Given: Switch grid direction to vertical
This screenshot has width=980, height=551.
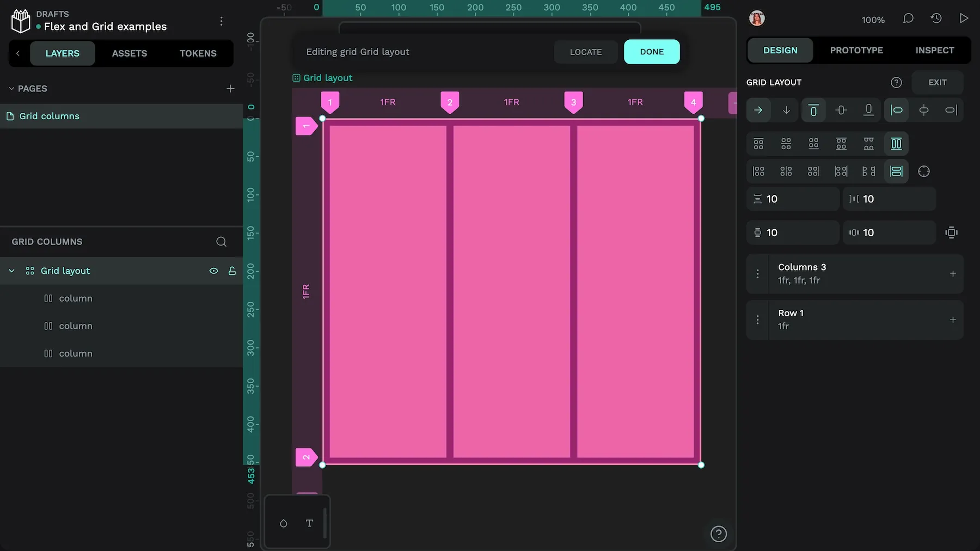Looking at the screenshot, I should tap(786, 110).
